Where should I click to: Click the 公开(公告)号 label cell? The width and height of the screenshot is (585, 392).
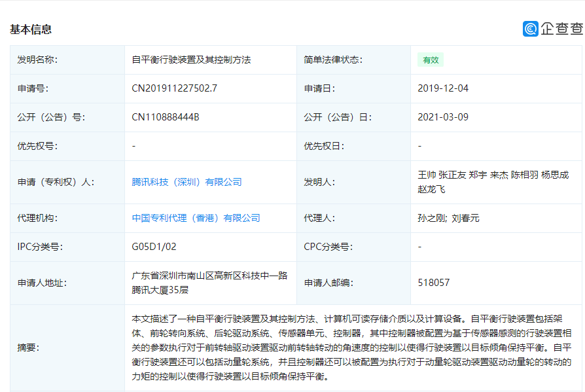coord(67,117)
